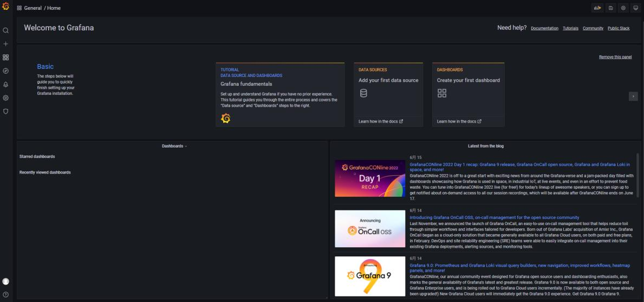Open the Documentation link

pos(544,28)
